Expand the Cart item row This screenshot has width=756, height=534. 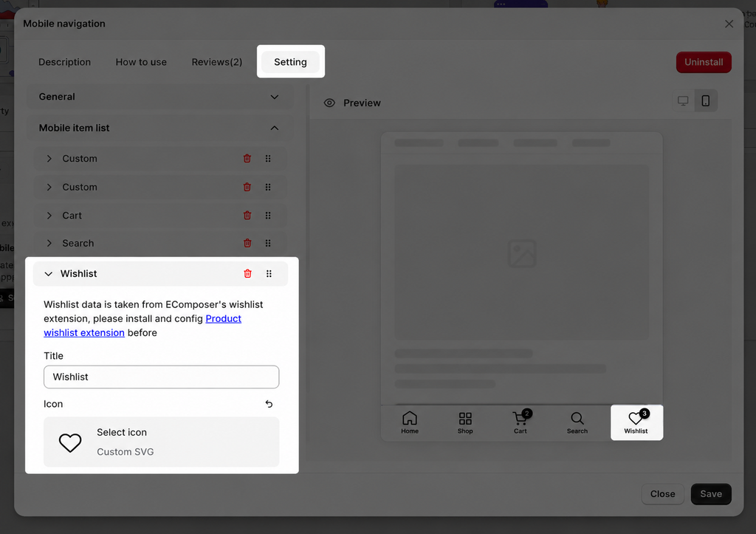(x=49, y=215)
